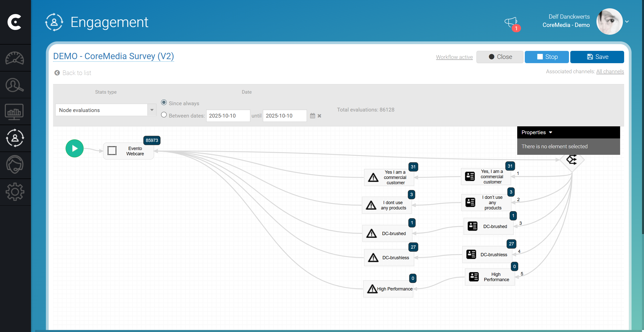Select the 'Since always' radio option

click(x=164, y=102)
